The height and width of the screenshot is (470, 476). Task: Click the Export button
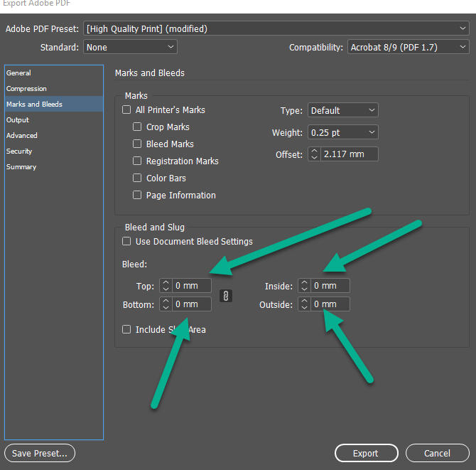(367, 453)
